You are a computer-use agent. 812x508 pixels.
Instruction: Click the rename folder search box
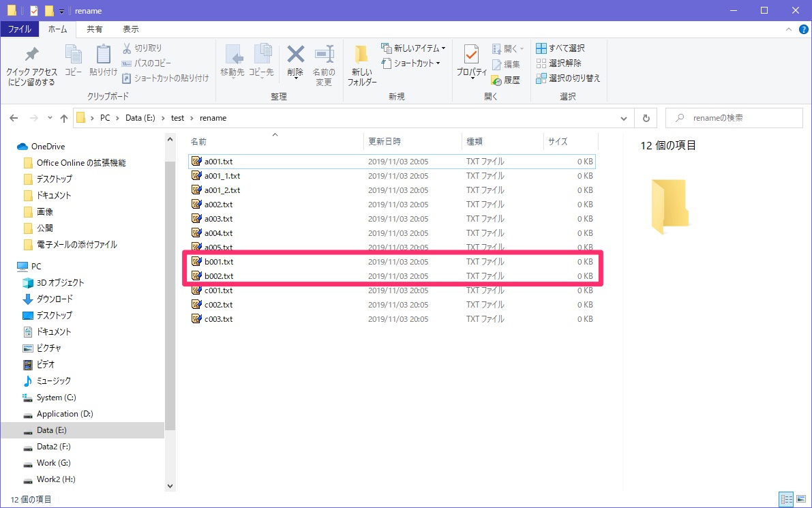[x=734, y=118]
